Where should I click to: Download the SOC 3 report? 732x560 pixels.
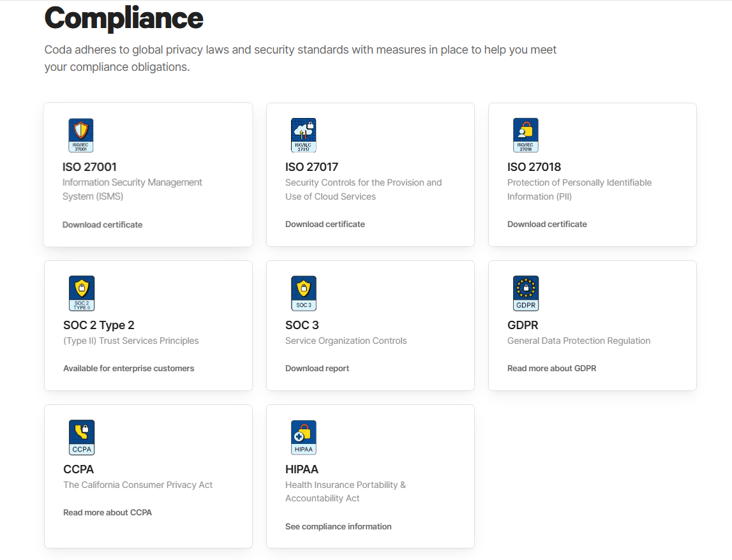[317, 368]
